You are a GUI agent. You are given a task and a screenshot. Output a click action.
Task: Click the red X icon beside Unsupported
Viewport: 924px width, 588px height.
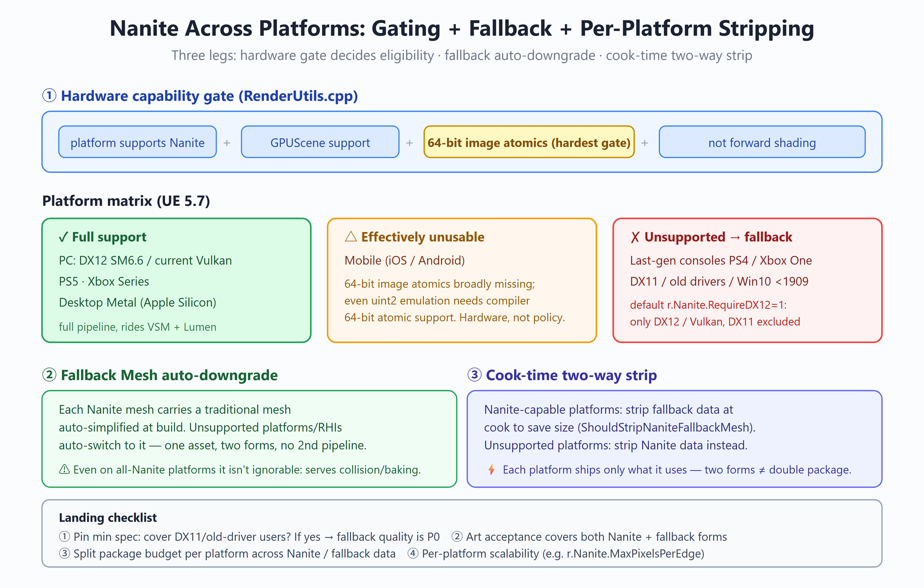635,237
